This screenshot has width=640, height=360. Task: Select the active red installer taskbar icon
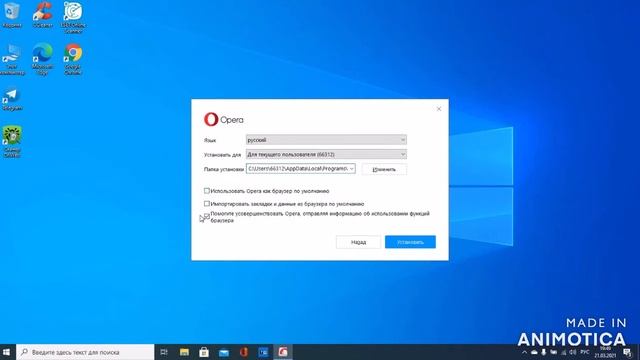[283, 352]
